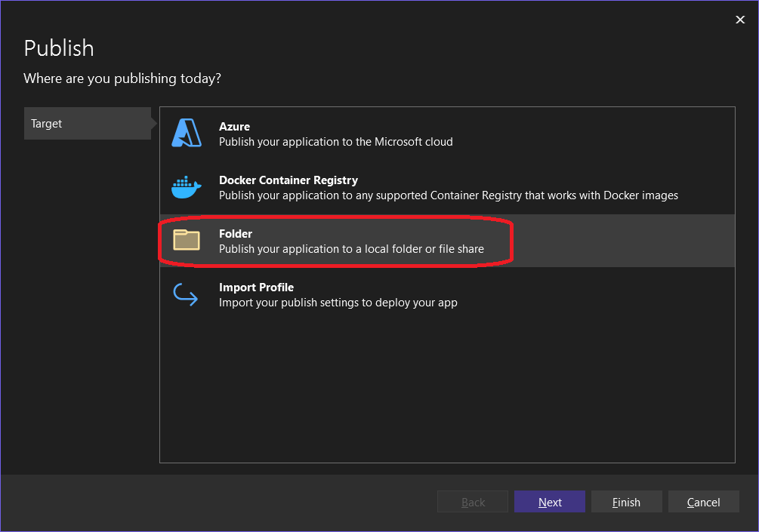Click the greyed-out Back button

coord(473,502)
